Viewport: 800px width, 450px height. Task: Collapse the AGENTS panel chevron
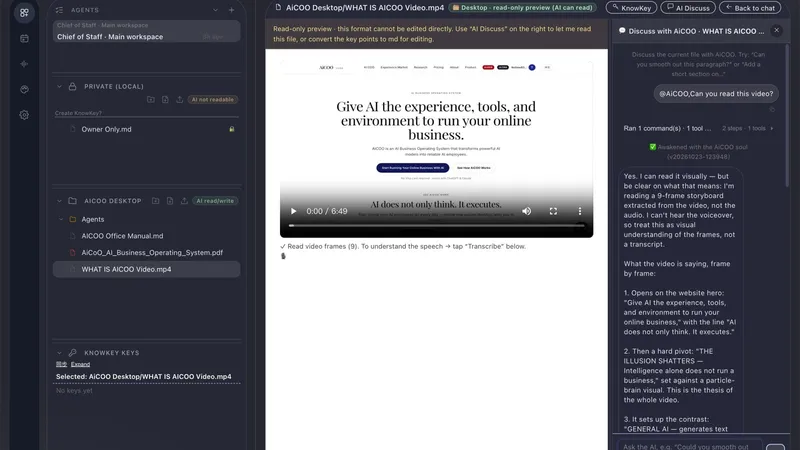click(215, 10)
